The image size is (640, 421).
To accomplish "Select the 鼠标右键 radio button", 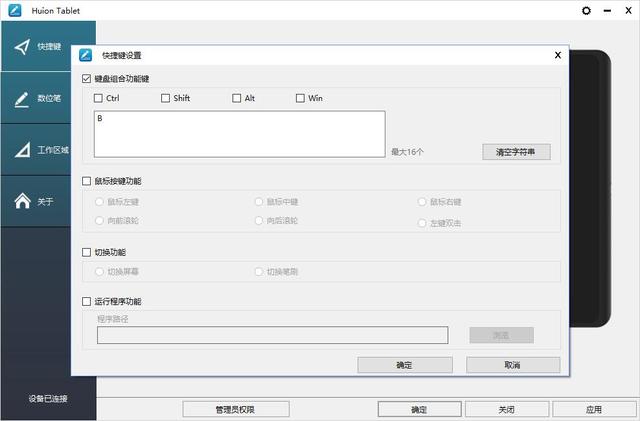I will [422, 202].
